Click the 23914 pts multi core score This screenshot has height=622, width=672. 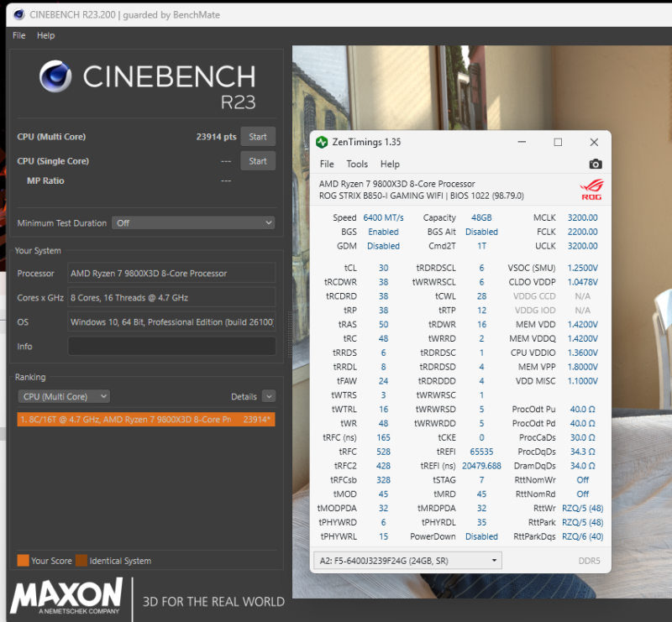tap(216, 137)
